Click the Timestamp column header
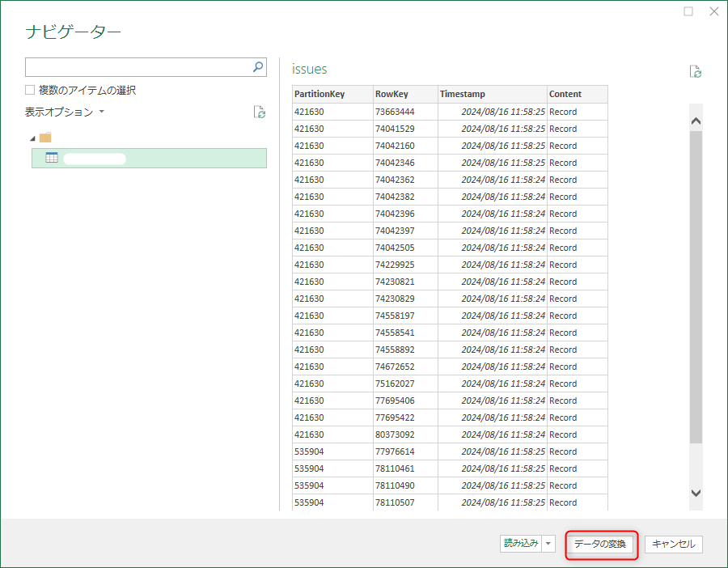Screen dimensions: 728x568 point(493,94)
